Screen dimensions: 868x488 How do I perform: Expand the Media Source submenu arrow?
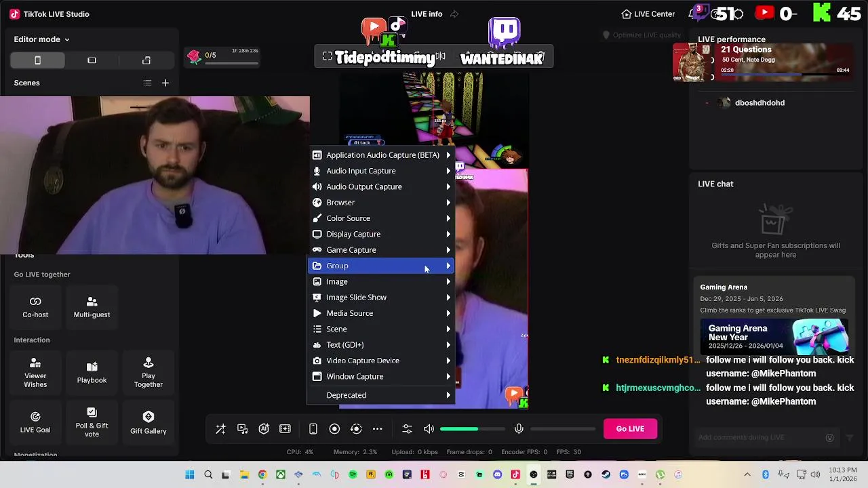tap(448, 313)
